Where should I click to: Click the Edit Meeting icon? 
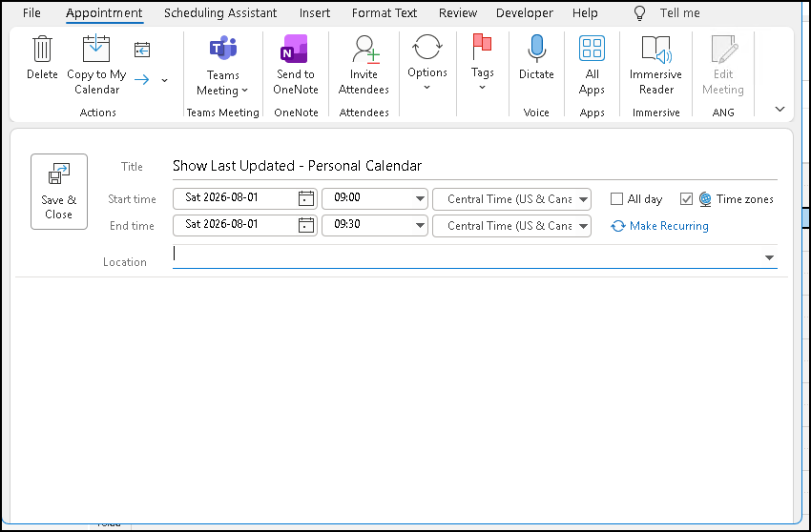pos(724,50)
